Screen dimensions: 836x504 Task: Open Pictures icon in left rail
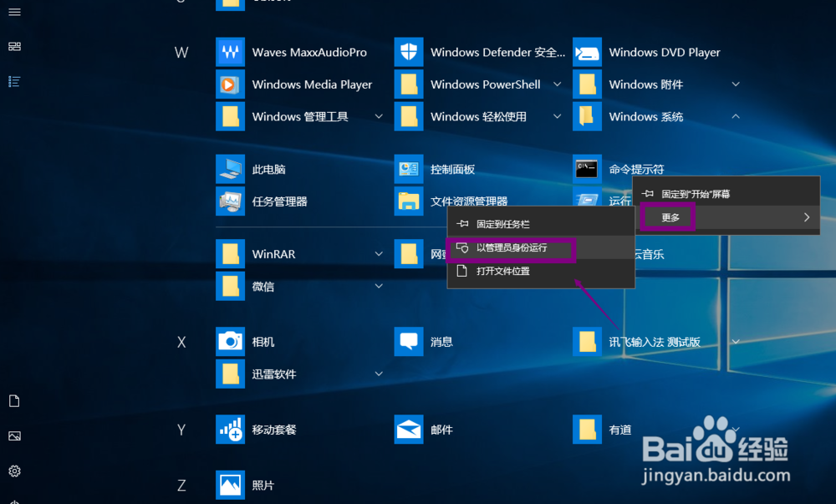tap(14, 435)
